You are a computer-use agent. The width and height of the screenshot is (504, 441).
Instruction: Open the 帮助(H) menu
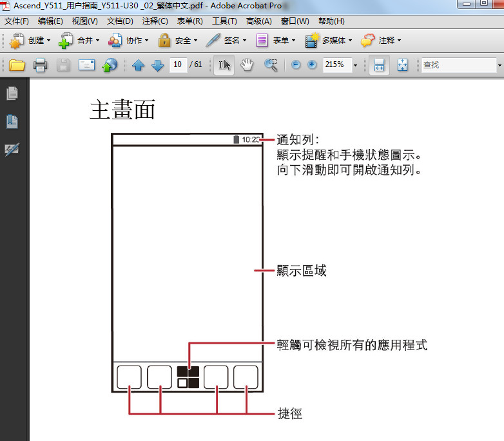click(331, 21)
